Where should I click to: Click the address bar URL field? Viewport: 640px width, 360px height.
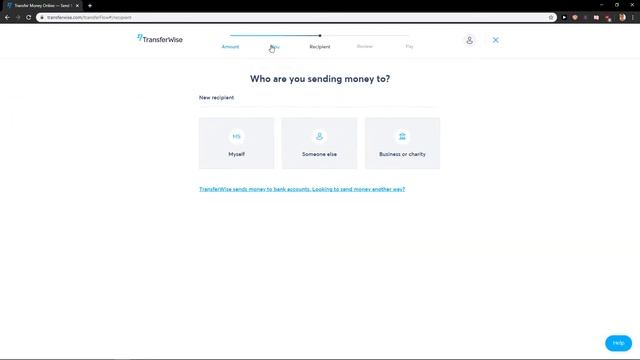tap(296, 18)
